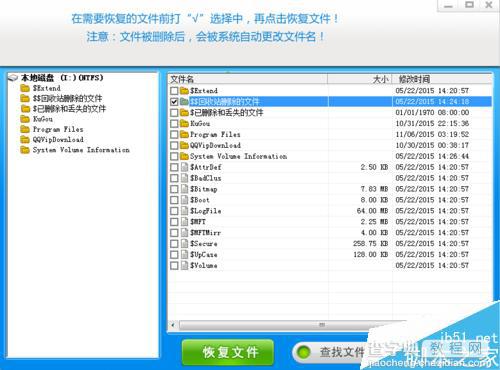This screenshot has width=500, height=370.
Task: Open System Volume Information in tree
Action: (x=81, y=150)
